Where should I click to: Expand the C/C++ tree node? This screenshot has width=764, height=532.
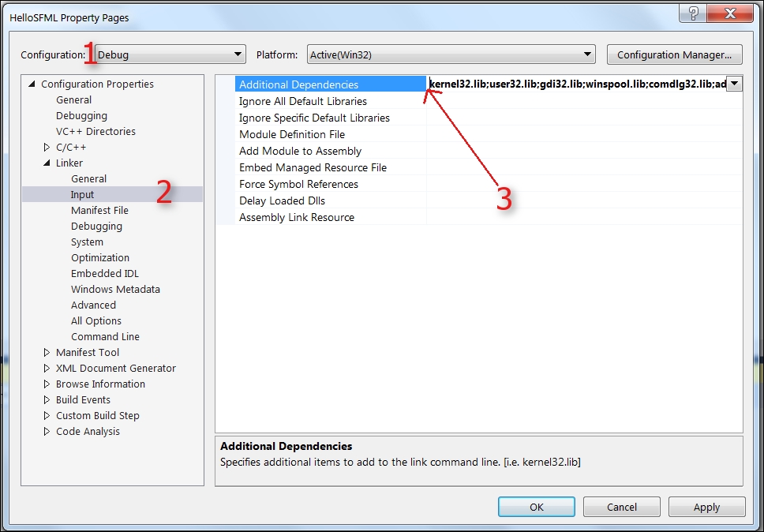[47, 148]
